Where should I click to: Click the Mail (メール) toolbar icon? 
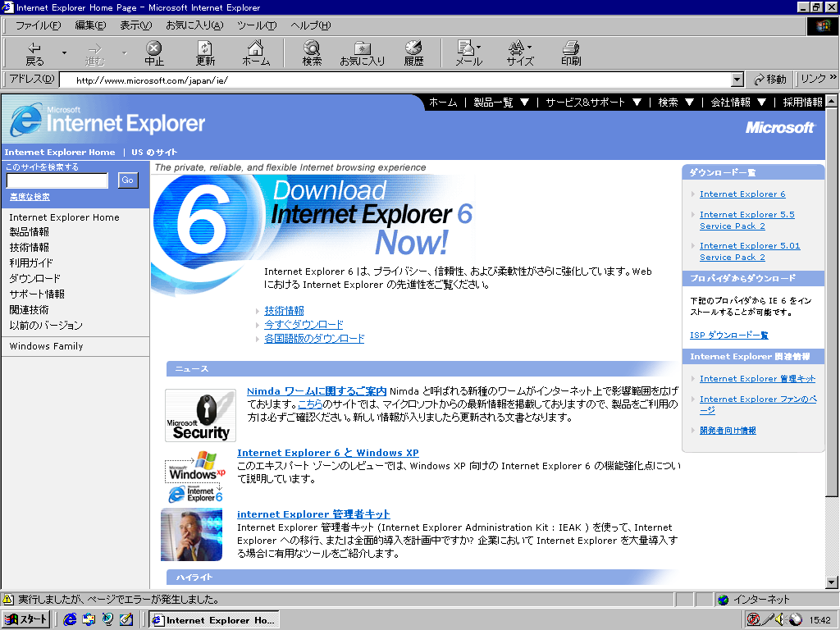tap(468, 53)
